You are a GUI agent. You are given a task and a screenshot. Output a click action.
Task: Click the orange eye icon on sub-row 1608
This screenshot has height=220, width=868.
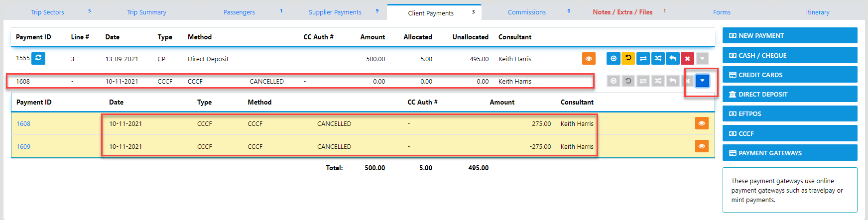pyautogui.click(x=702, y=123)
